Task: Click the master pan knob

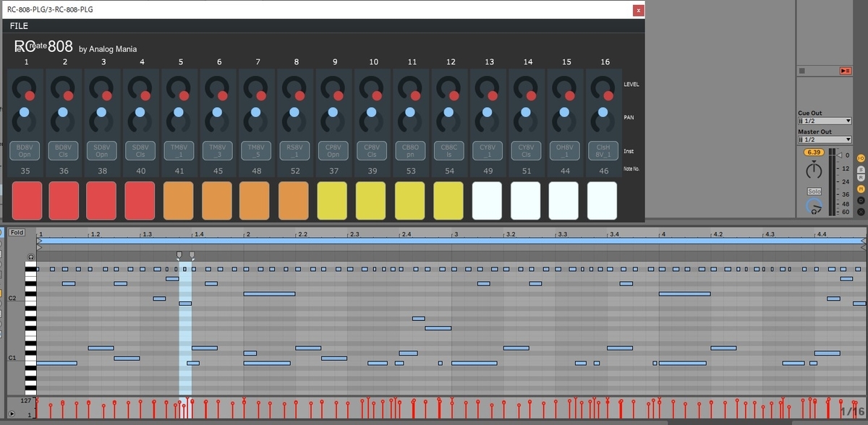Action: pyautogui.click(x=814, y=171)
